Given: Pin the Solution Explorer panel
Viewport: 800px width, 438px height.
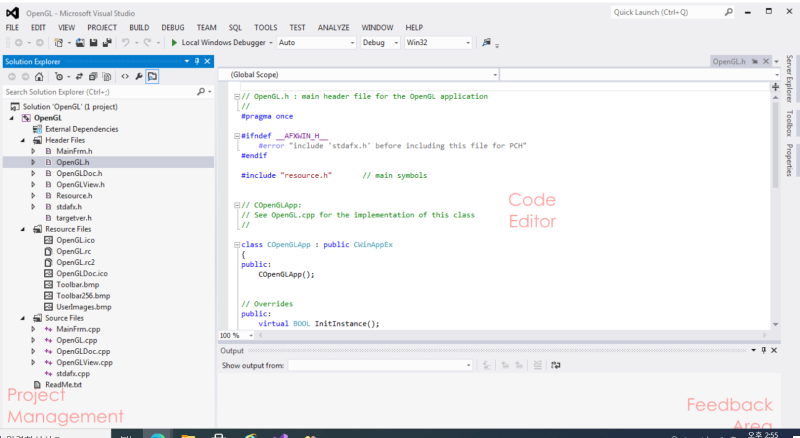Looking at the screenshot, I should (x=197, y=61).
